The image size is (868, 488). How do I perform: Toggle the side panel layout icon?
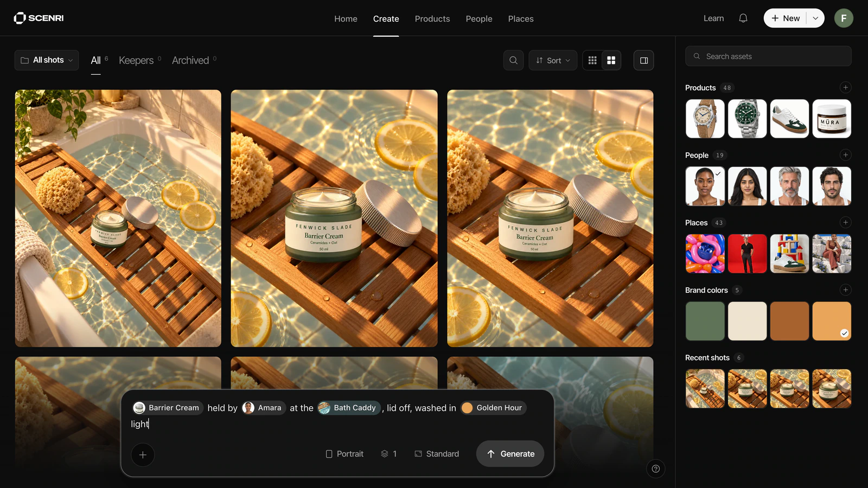[644, 60]
